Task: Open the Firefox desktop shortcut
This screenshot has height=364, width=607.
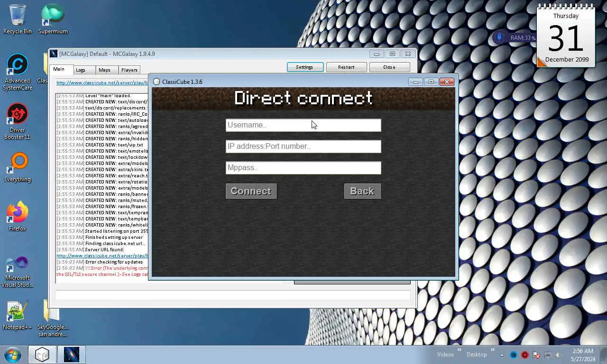Action: (17, 216)
